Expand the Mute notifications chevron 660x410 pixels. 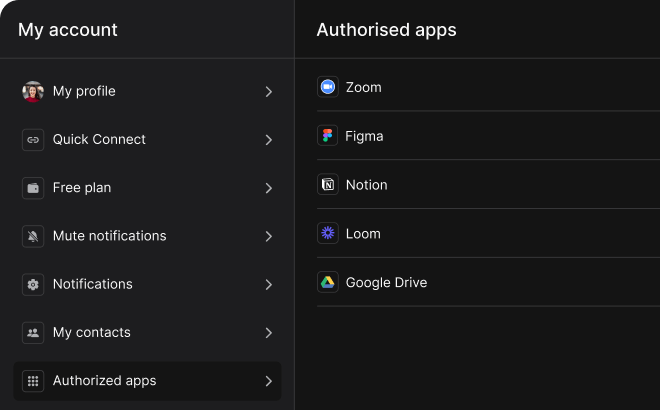269,236
